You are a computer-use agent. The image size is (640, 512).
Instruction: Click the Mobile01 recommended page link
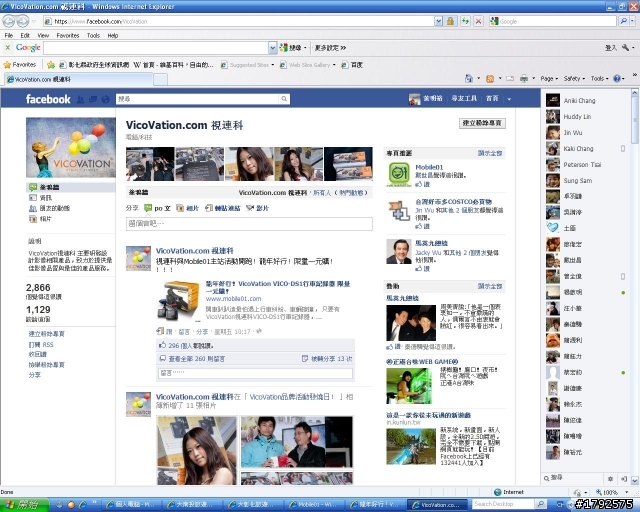[x=429, y=167]
